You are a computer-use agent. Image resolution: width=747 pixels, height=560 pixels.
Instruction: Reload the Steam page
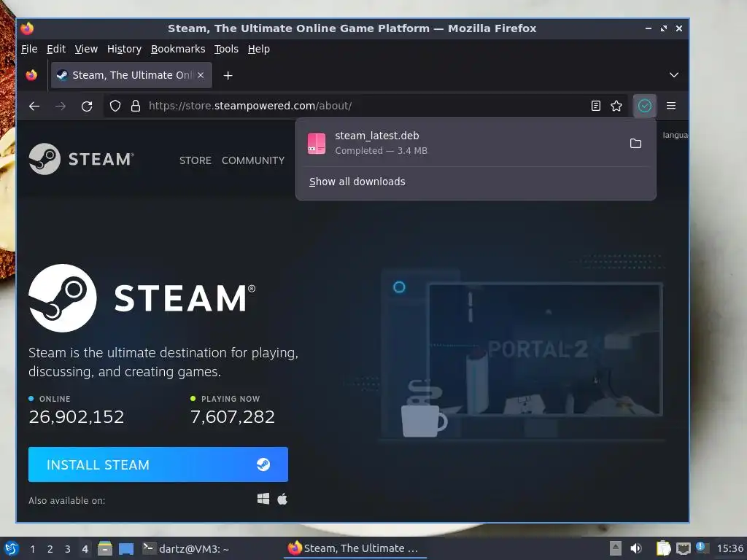click(x=87, y=106)
